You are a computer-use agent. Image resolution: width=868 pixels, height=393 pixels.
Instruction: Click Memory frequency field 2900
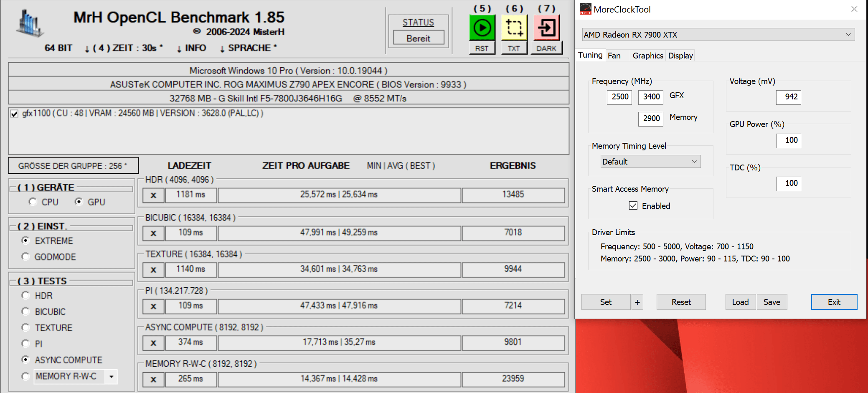(x=651, y=119)
